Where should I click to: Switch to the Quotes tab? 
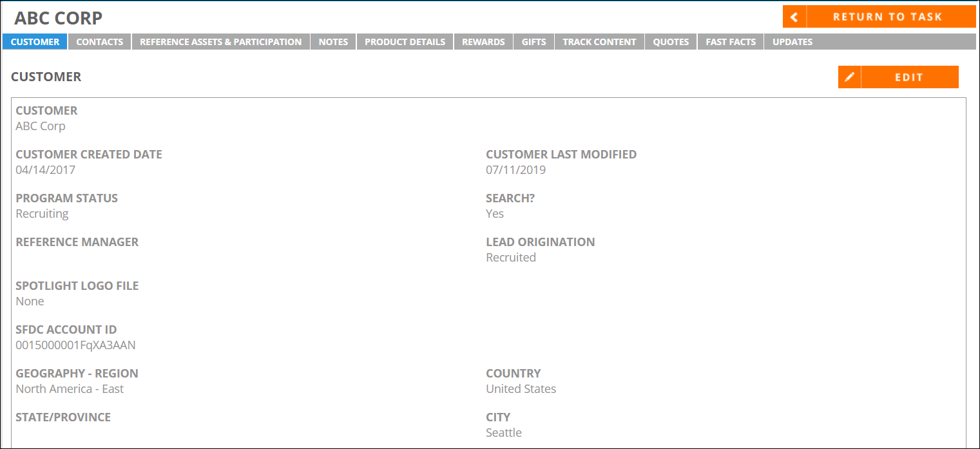click(x=671, y=42)
